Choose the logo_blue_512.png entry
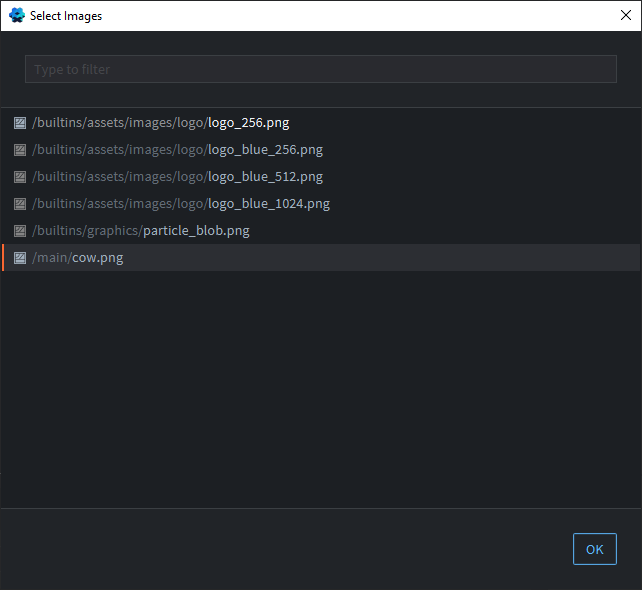The height and width of the screenshot is (590, 642). point(321,177)
